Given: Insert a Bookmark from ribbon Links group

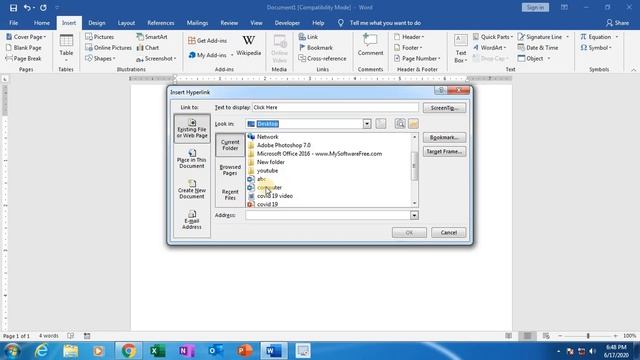Looking at the screenshot, I should pos(316,48).
